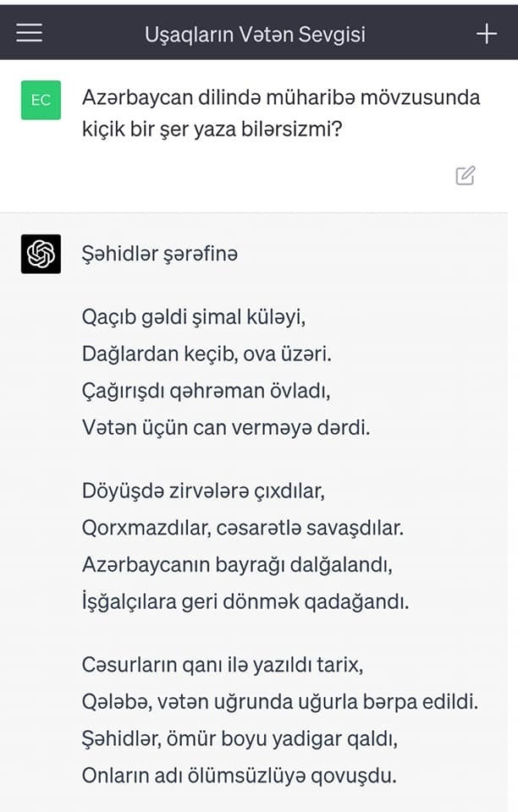Click the line 'İşğalçılara geri dönmək qadağandı'
This screenshot has height=812, width=518.
(x=245, y=601)
